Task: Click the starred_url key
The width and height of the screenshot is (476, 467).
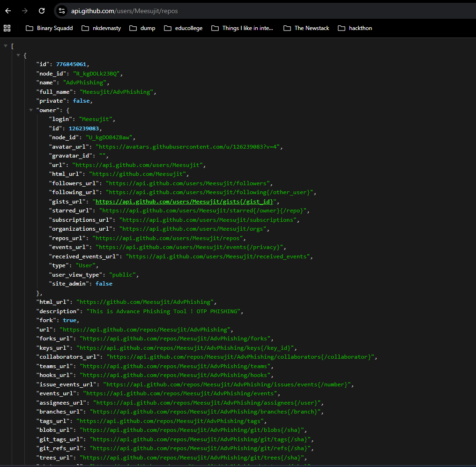Action: coord(70,211)
